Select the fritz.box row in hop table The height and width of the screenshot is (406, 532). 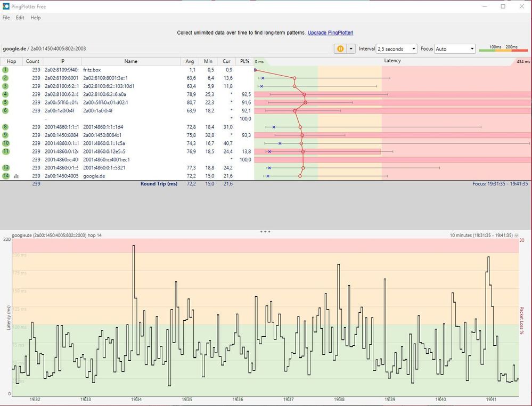pos(92,70)
